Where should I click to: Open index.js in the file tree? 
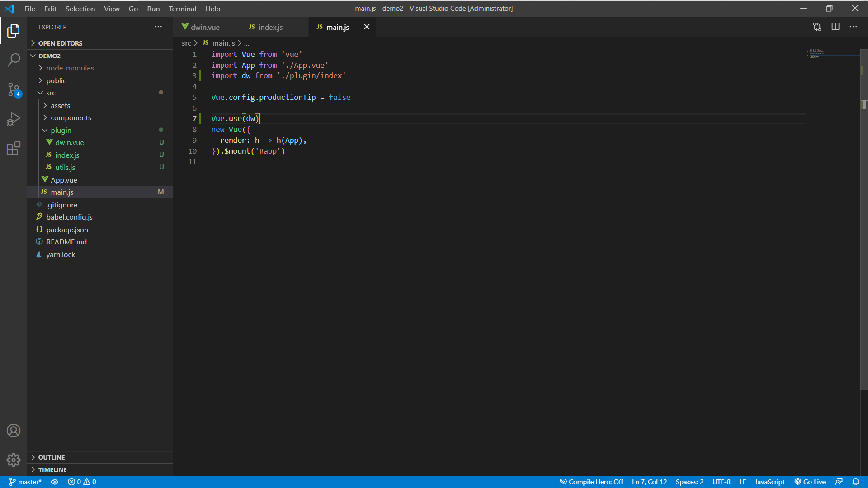click(100, 155)
